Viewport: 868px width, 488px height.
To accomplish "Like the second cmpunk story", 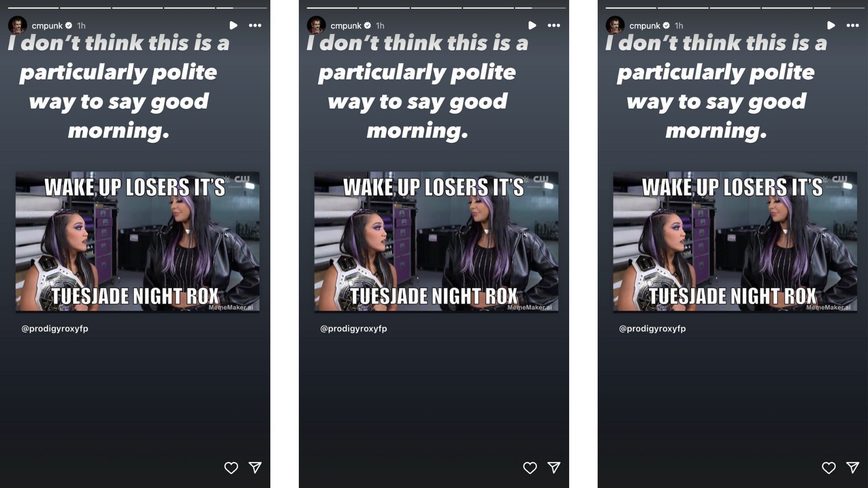I will tap(529, 467).
